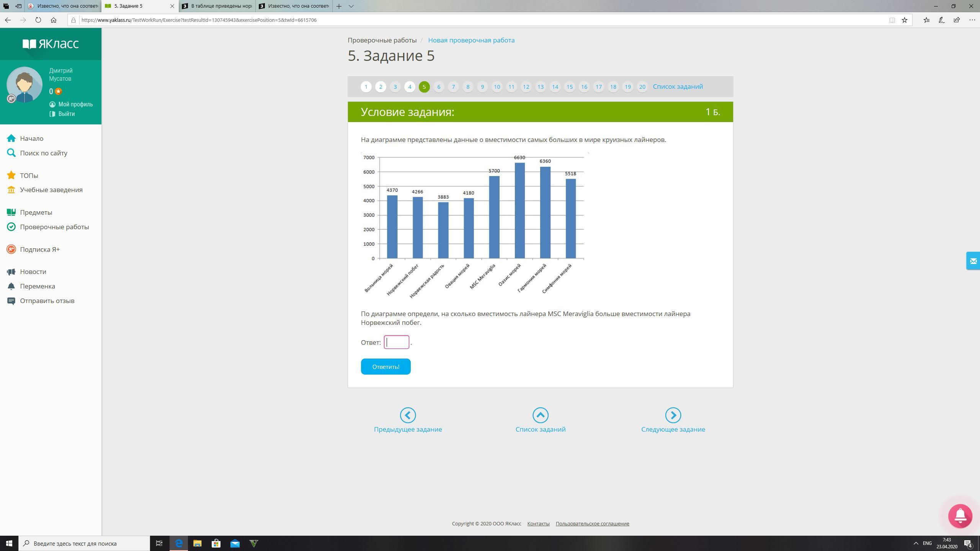
Task: Click the megaphone icon beside Новости
Action: (x=11, y=272)
